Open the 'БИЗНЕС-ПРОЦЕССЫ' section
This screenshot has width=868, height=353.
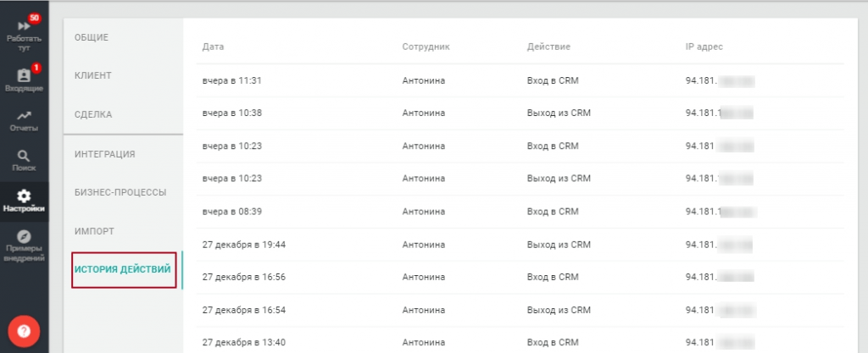click(x=120, y=192)
